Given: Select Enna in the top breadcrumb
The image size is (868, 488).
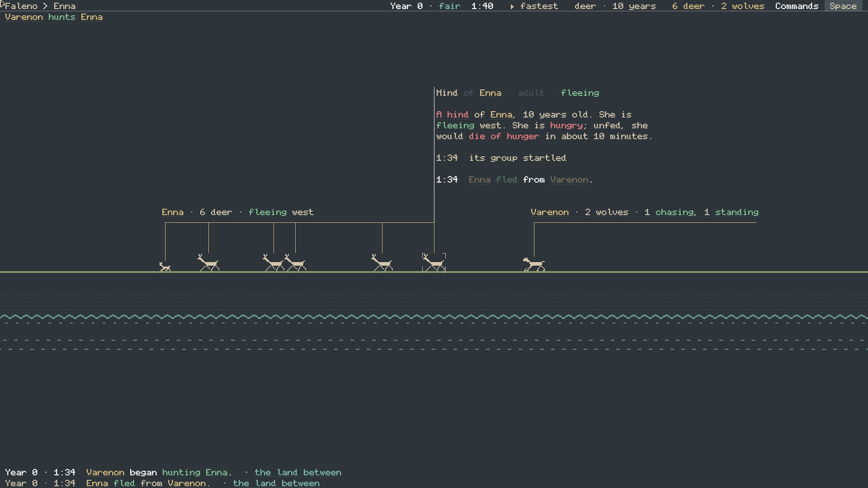Looking at the screenshot, I should tap(65, 6).
